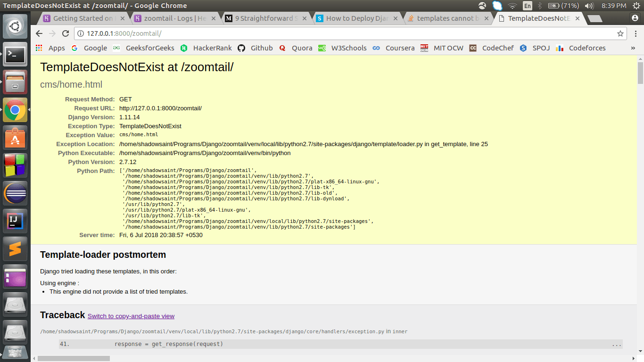Expand the traceback code line ellipsis
Image resolution: width=644 pixels, height=362 pixels.
click(x=616, y=345)
